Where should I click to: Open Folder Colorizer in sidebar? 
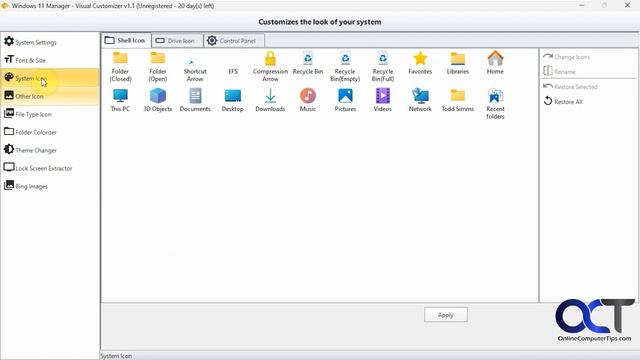pyautogui.click(x=50, y=132)
